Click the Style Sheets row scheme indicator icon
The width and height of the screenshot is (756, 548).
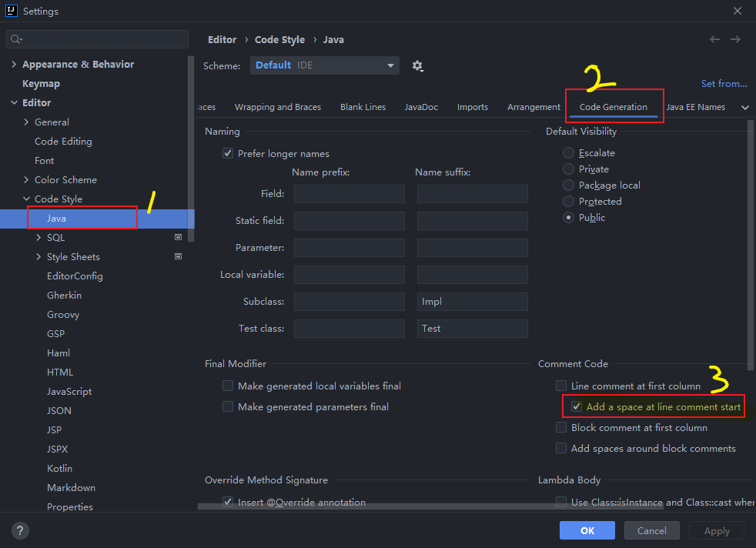[x=178, y=256]
